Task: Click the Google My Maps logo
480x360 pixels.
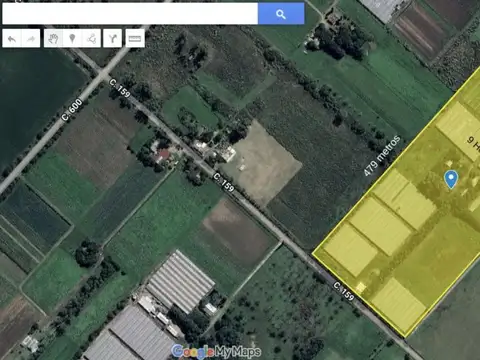Action: [x=216, y=351]
